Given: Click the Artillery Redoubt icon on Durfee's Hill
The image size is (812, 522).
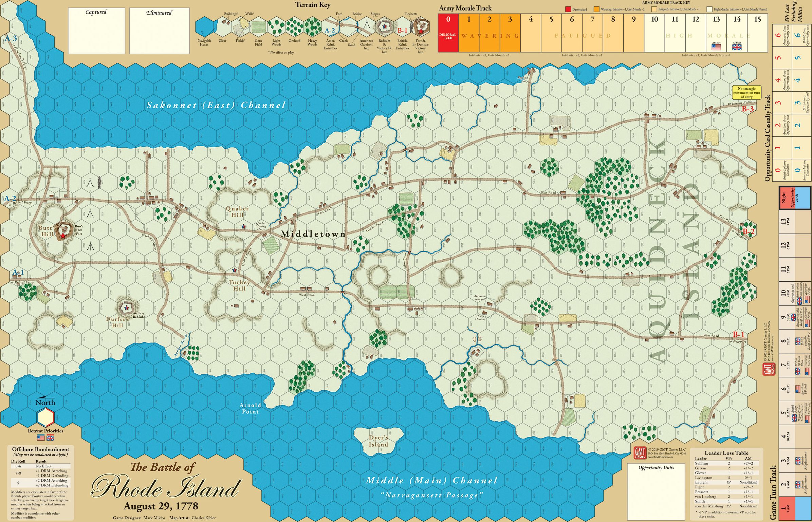Looking at the screenshot, I should tap(126, 307).
